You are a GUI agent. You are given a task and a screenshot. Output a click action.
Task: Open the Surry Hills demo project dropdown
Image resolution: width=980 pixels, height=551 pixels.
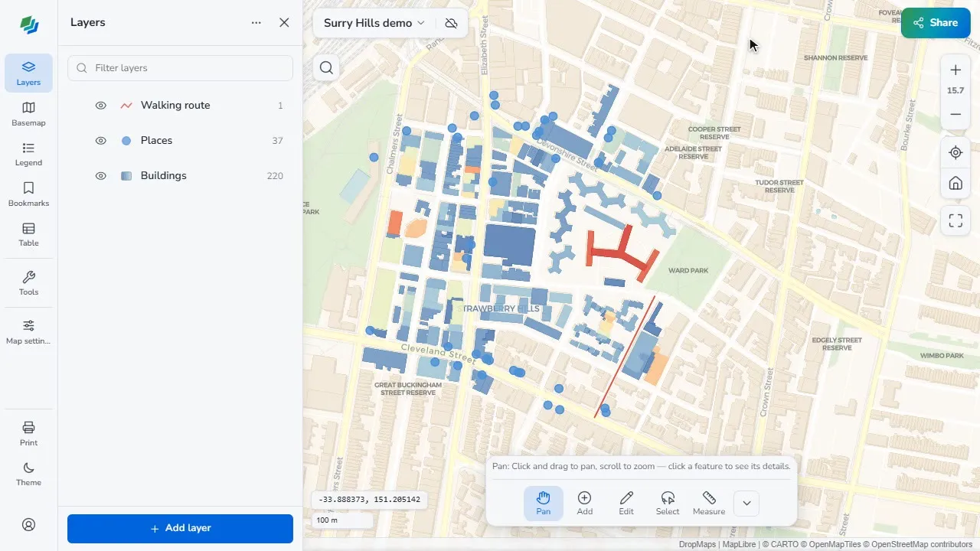point(374,23)
